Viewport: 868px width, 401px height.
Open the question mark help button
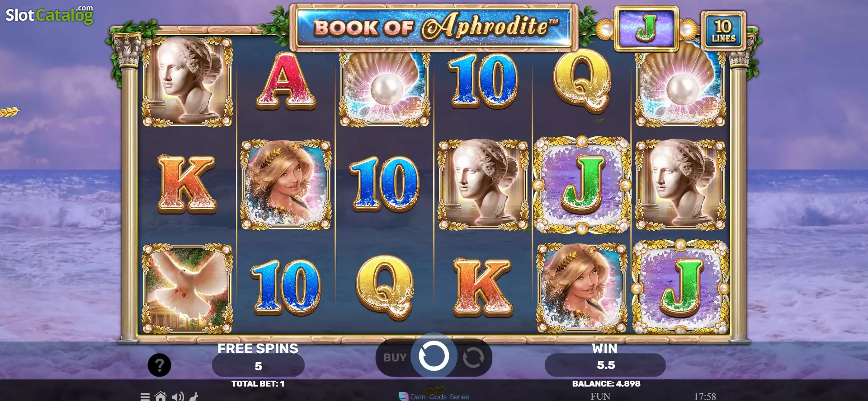click(x=159, y=365)
